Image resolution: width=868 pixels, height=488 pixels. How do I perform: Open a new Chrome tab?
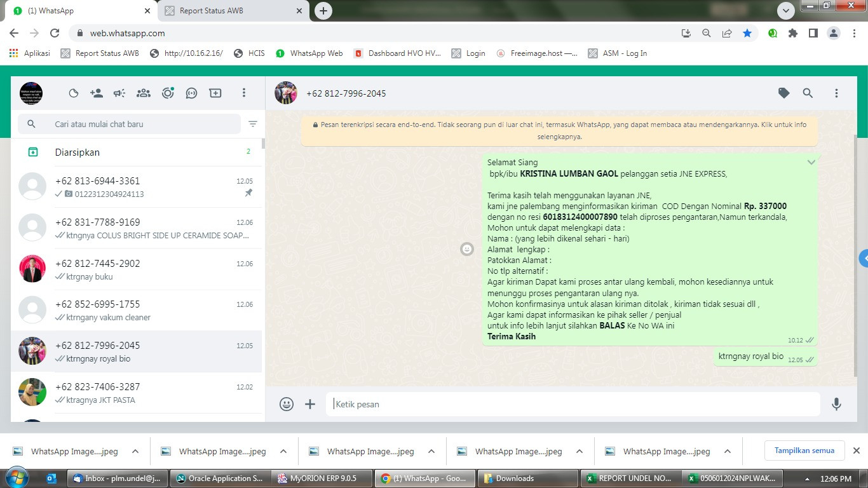click(323, 11)
